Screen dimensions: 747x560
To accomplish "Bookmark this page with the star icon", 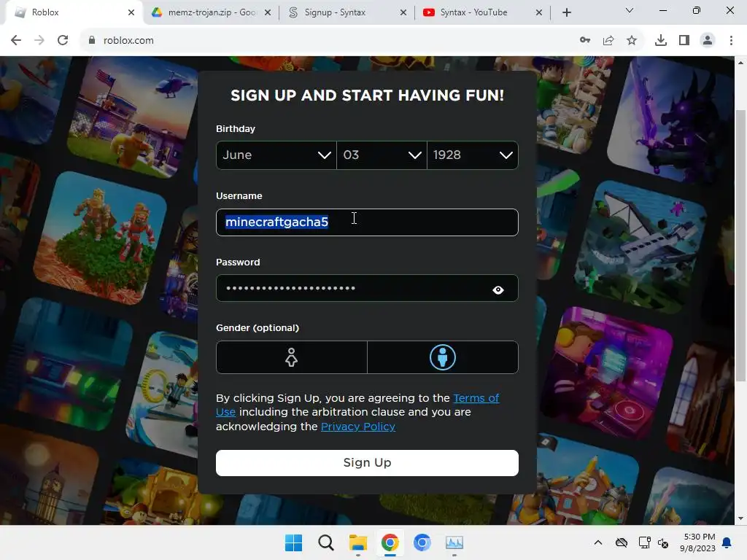I will pos(632,41).
